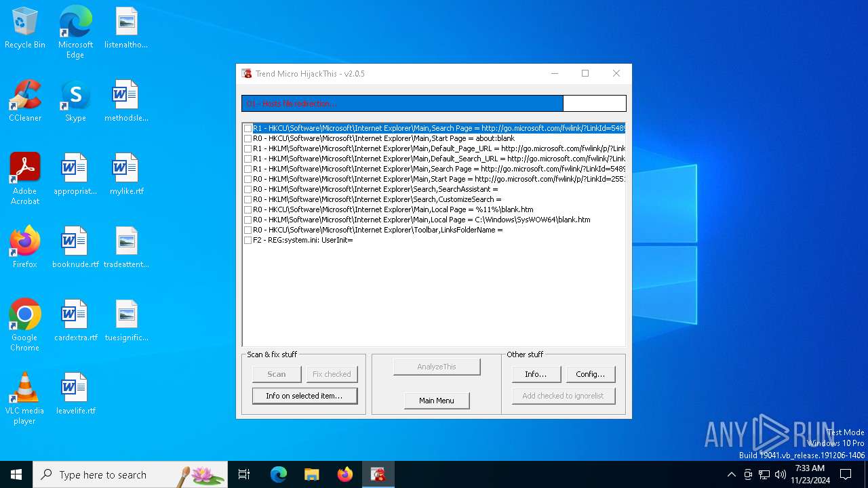Image resolution: width=868 pixels, height=488 pixels.
Task: Switch to HijackThis taskbar button
Action: click(378, 474)
